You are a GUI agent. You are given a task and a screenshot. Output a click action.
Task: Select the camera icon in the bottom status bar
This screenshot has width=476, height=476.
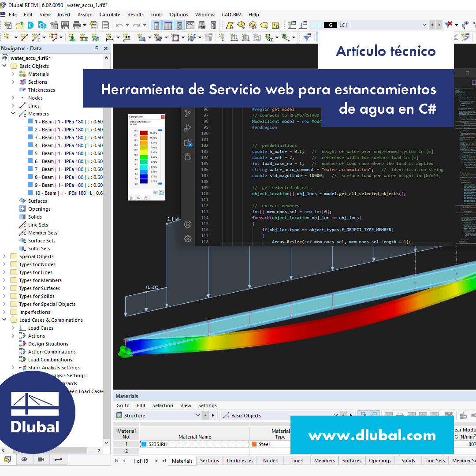[41, 460]
